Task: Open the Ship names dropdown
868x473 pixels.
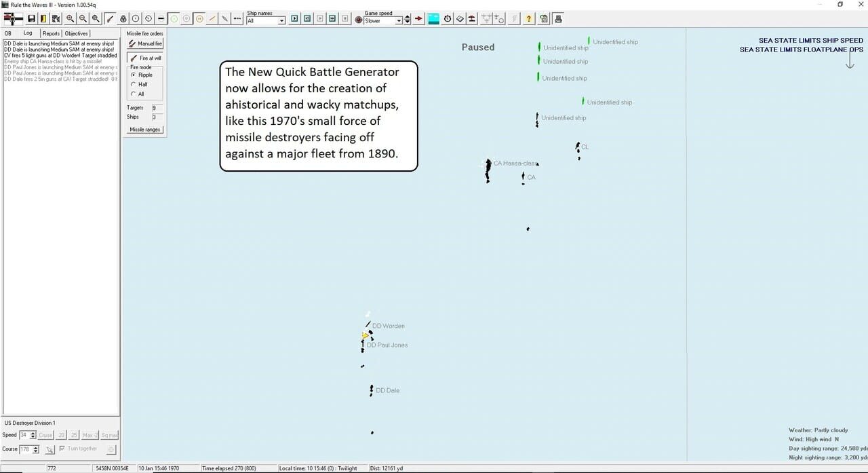Action: tap(264, 21)
